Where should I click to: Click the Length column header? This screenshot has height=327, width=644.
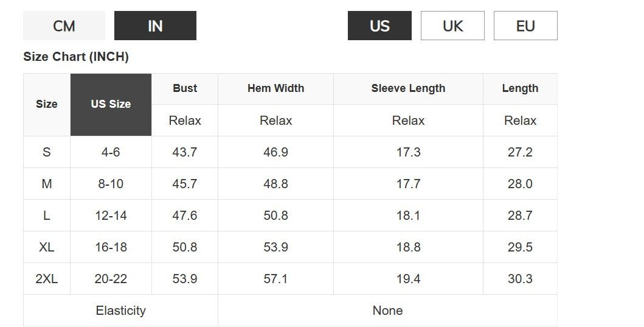[520, 88]
